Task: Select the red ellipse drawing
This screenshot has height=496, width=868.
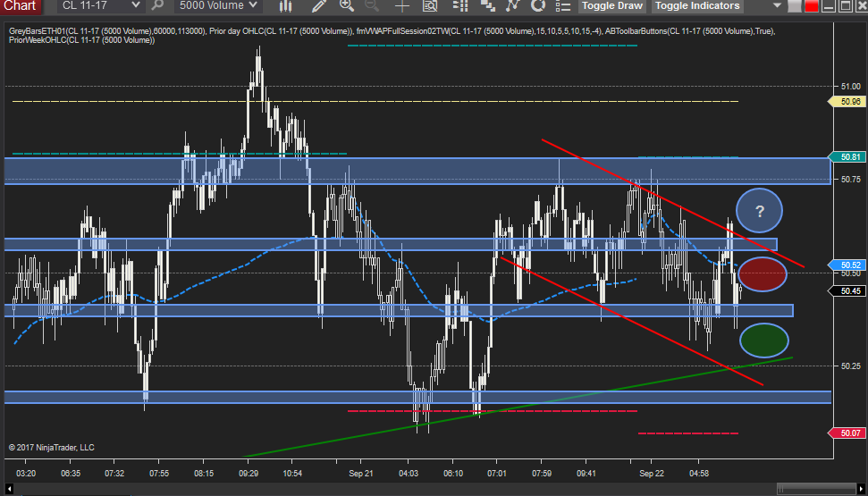Action: pyautogui.click(x=763, y=274)
